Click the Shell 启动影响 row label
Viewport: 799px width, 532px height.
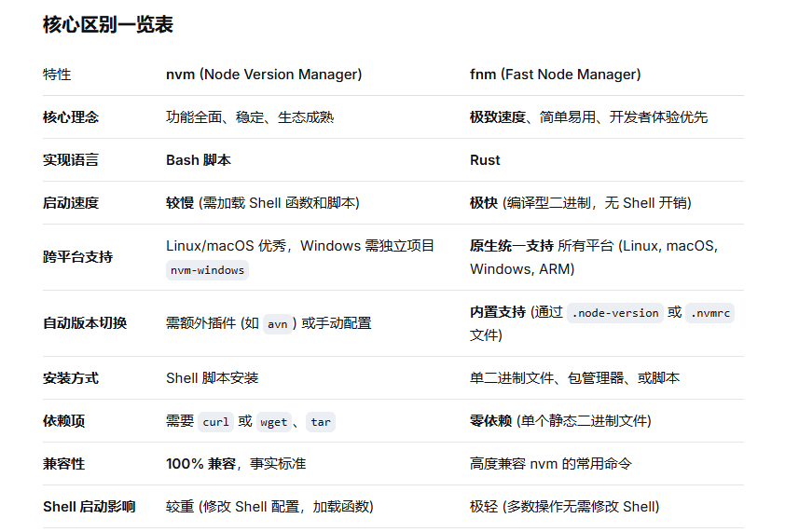tap(90, 506)
